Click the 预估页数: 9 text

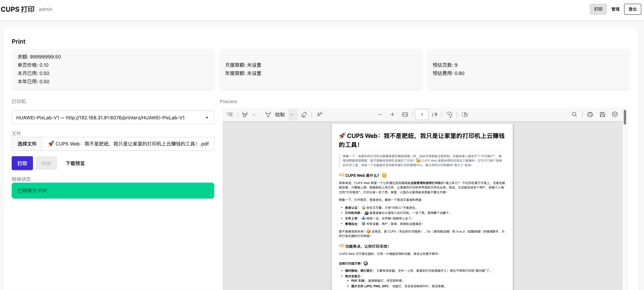tap(445, 65)
